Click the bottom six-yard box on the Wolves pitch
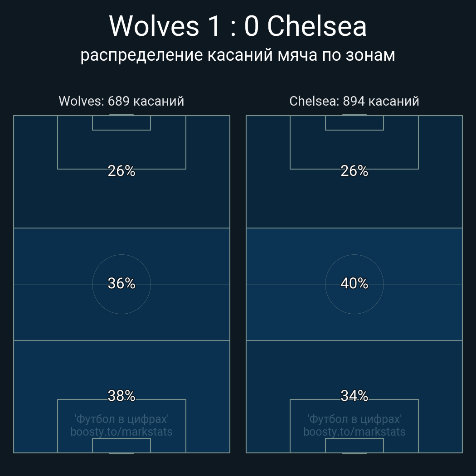Screen dimensions: 476x476 point(121,445)
